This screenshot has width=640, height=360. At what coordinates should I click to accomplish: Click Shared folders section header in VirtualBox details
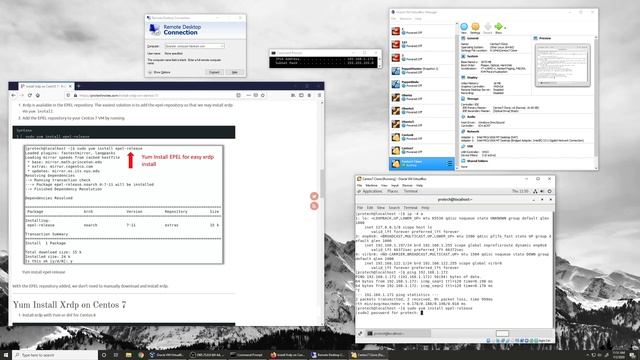pos(477,161)
